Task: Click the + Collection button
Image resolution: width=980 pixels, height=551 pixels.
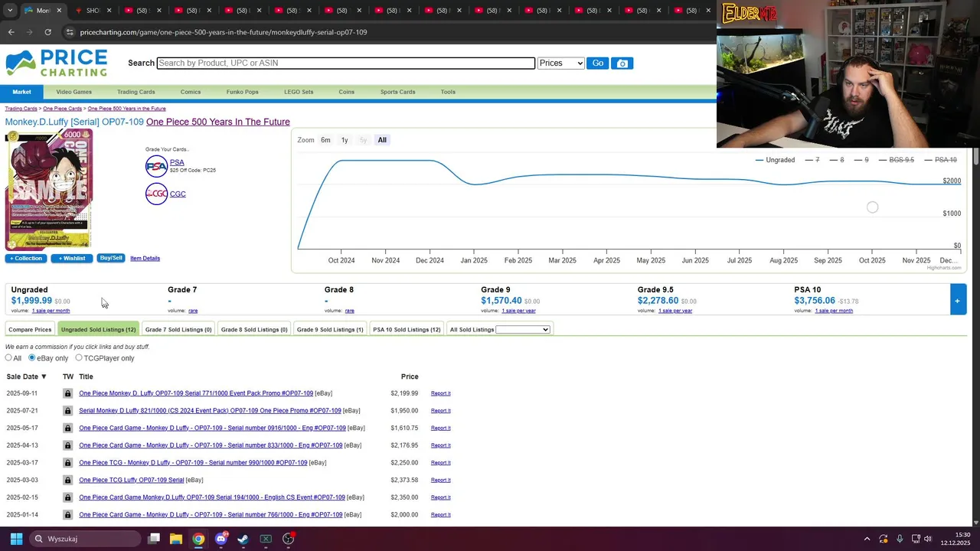Action: click(26, 259)
